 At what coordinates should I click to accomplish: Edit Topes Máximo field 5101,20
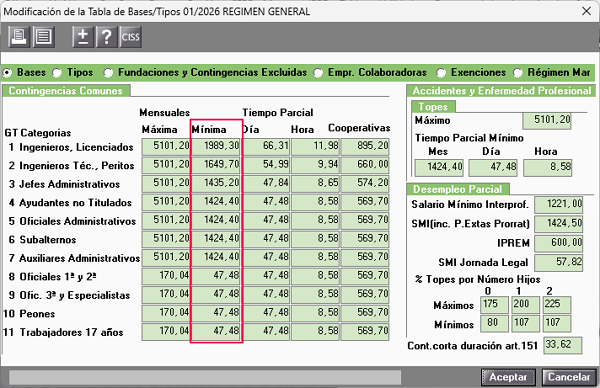[x=547, y=121]
